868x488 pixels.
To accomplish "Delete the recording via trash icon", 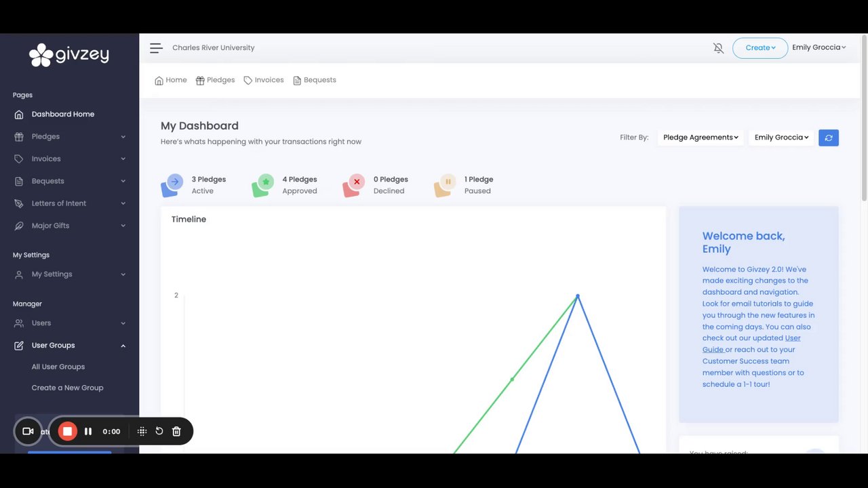I will click(x=176, y=431).
